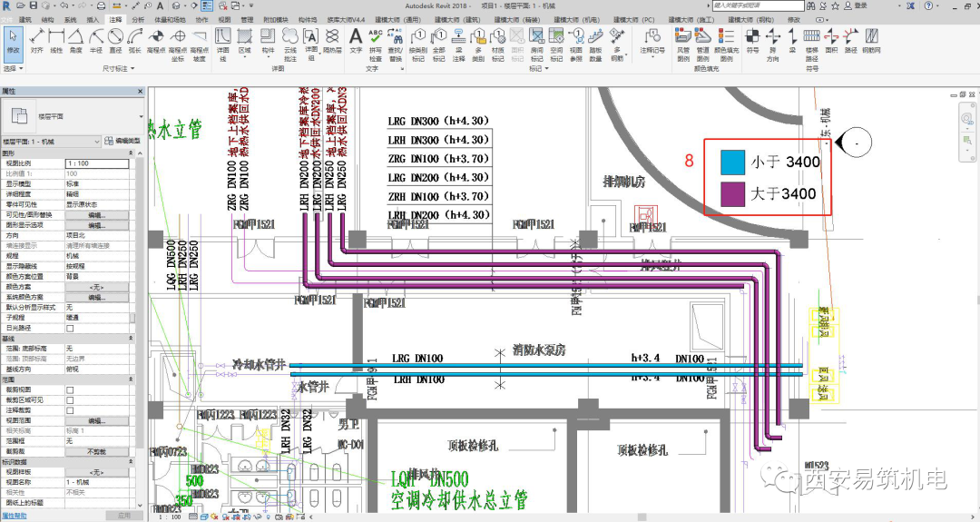Screen dimensions: 980x522
Task: Print from the quick access toolbar
Action: tap(102, 5)
